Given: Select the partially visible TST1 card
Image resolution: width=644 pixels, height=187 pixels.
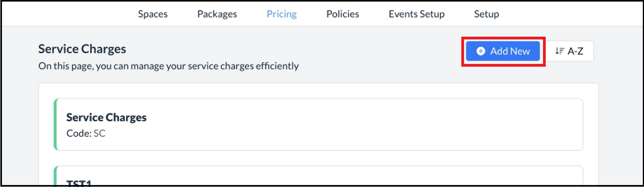Looking at the screenshot, I should [319, 176].
